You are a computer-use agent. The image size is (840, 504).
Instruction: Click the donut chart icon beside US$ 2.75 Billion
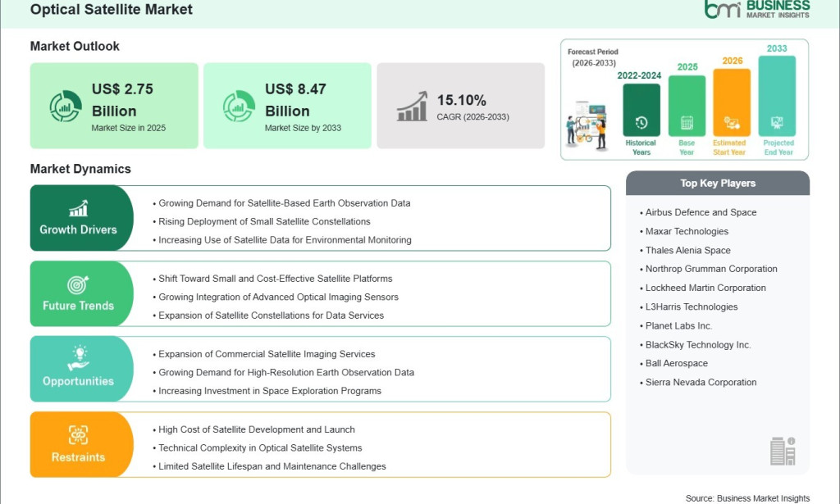(x=66, y=106)
